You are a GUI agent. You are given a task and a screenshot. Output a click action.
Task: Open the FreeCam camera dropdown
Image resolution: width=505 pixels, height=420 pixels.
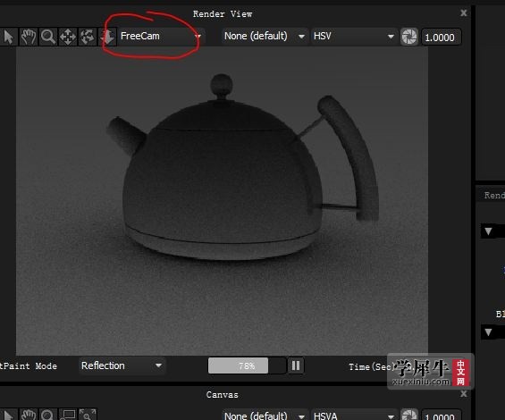160,36
